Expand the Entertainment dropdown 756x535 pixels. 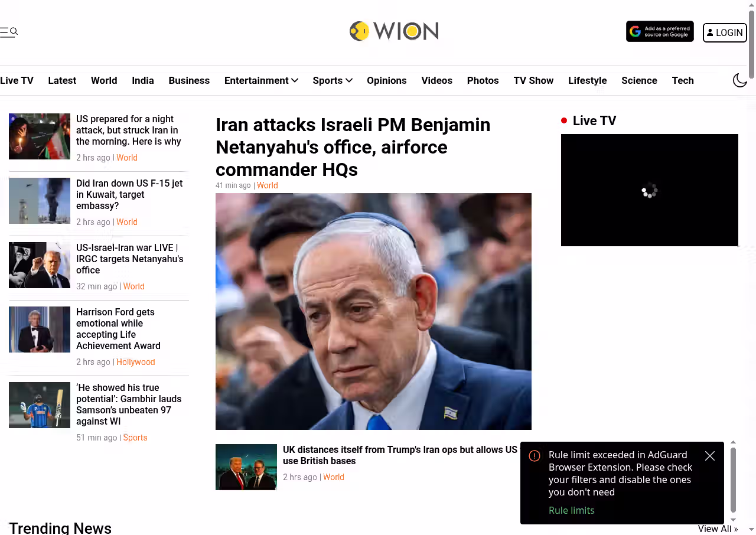pyautogui.click(x=261, y=80)
